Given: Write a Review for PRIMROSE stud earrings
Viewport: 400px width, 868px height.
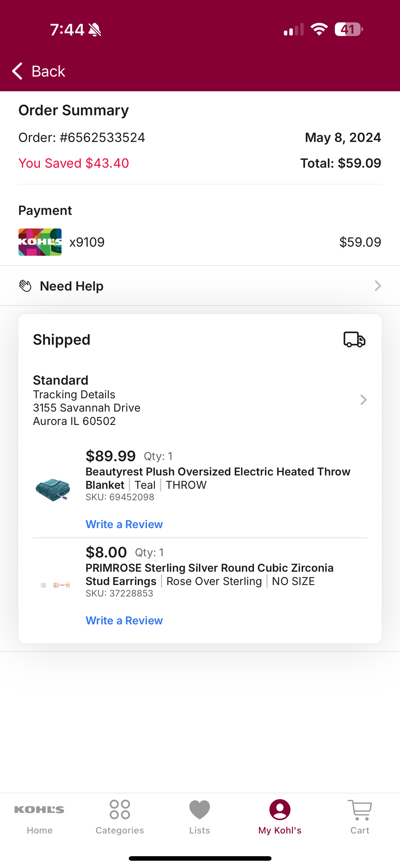Looking at the screenshot, I should 124,620.
